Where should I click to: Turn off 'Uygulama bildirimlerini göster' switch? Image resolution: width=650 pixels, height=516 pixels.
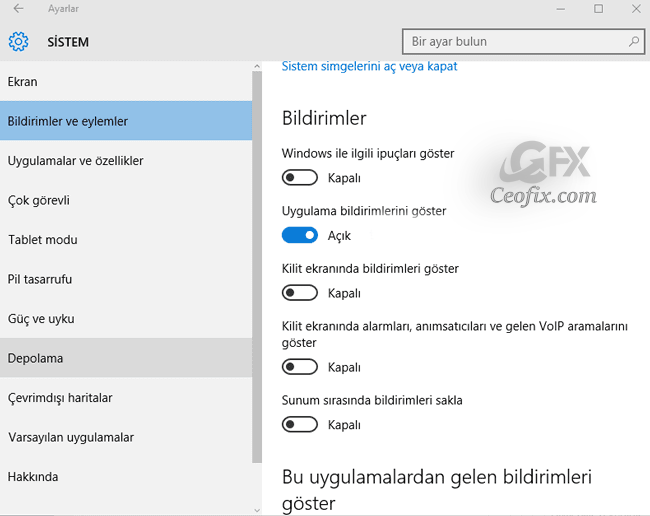[x=300, y=235]
